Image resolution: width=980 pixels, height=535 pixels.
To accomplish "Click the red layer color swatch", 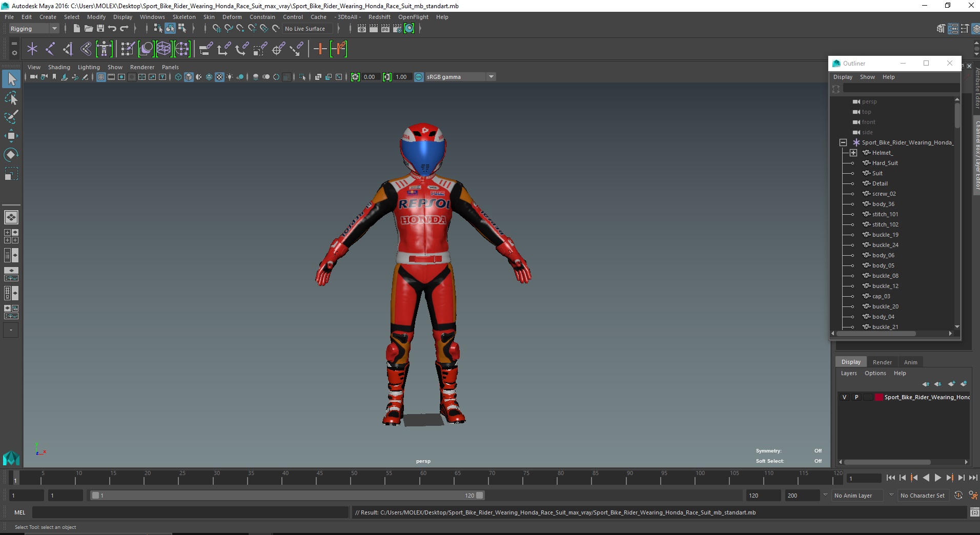I will 879,397.
